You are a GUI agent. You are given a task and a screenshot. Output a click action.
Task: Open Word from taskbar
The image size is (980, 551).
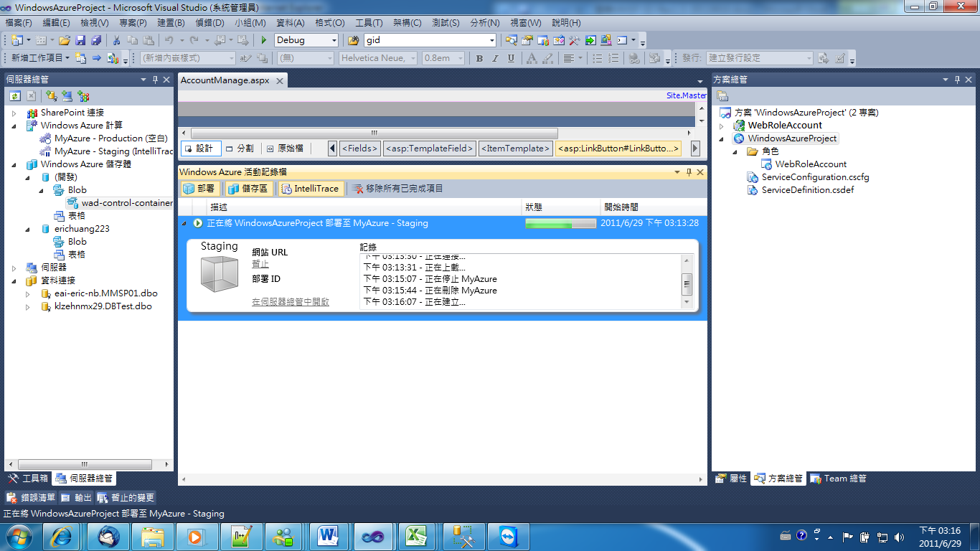pos(328,537)
